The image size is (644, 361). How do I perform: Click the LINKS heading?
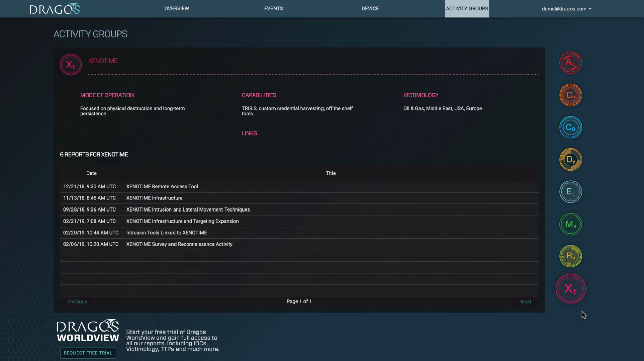[x=249, y=133]
